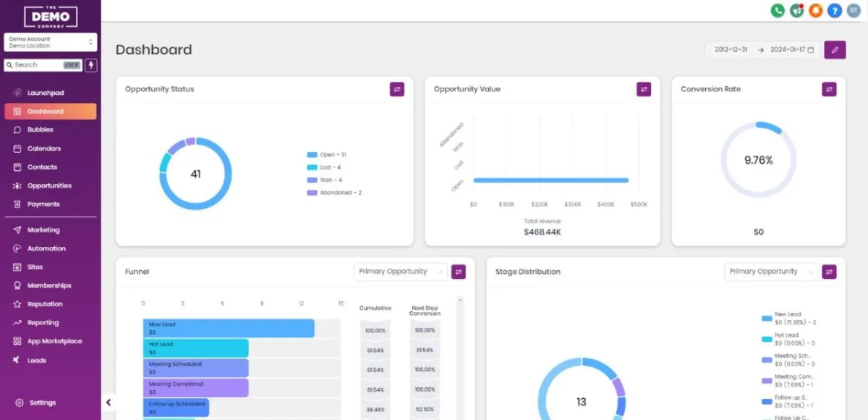Viewport: 868px width, 420px height.
Task: Open the notifications bell icon
Action: pyautogui.click(x=816, y=11)
